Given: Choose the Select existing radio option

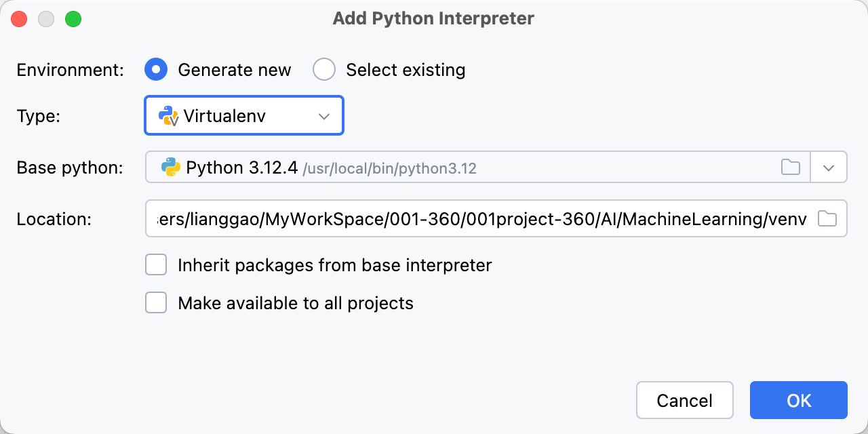Looking at the screenshot, I should (324, 69).
